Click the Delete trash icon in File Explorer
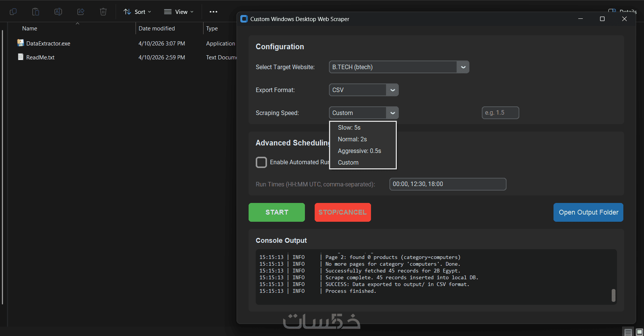The image size is (644, 336). click(103, 12)
